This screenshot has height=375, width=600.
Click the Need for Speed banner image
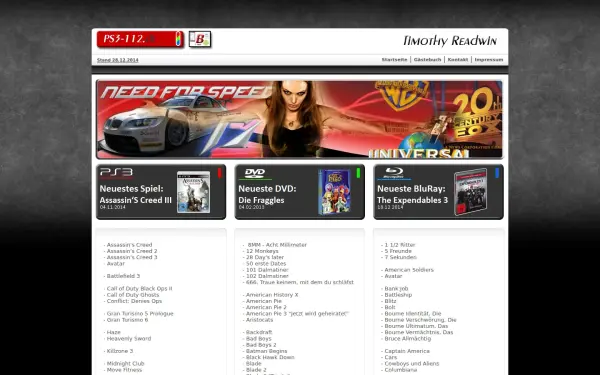300,119
